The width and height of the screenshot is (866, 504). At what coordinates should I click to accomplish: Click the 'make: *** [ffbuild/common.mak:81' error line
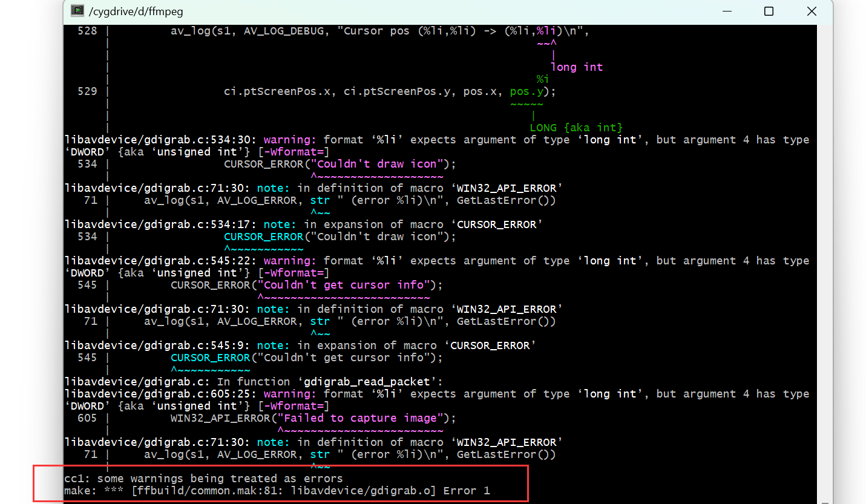(x=277, y=491)
